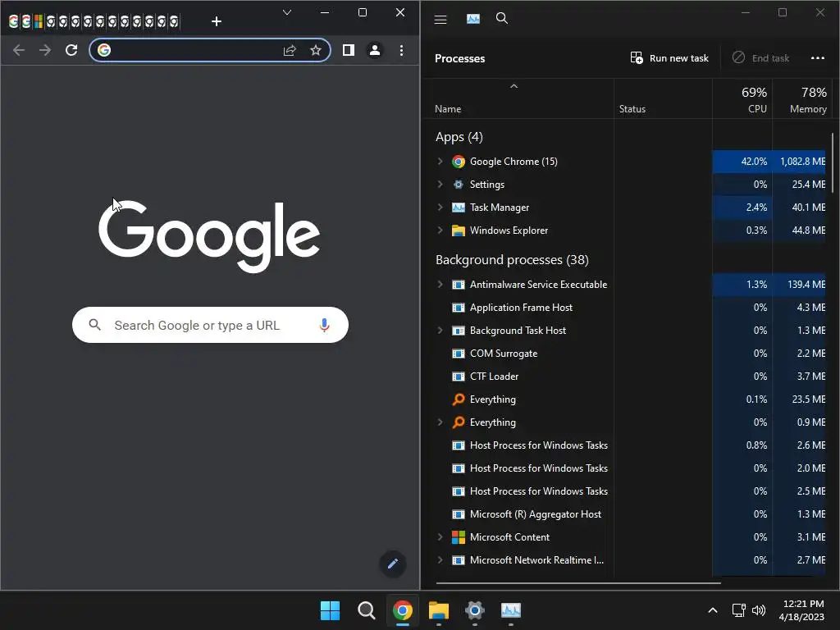The image size is (840, 630).
Task: Go forward in Chrome
Action: [x=45, y=50]
